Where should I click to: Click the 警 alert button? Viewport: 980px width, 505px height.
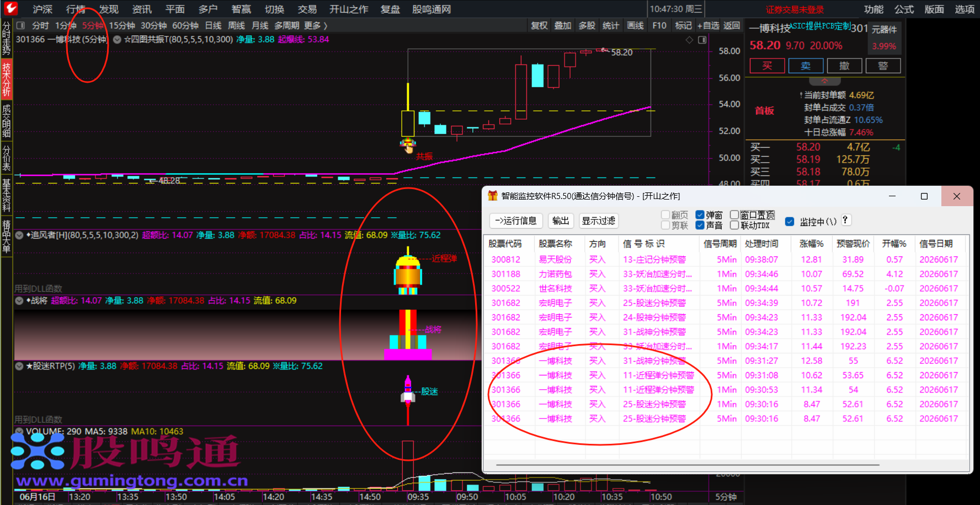[883, 66]
